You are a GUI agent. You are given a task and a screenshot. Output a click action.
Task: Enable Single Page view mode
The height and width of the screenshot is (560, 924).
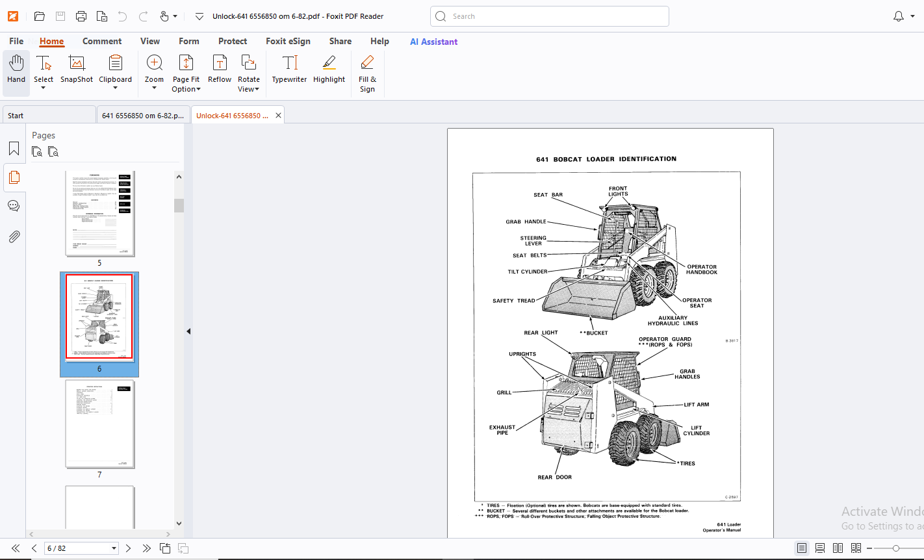802,548
